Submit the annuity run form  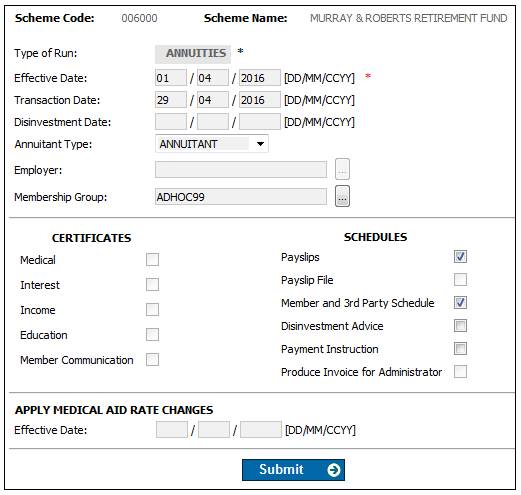click(293, 470)
